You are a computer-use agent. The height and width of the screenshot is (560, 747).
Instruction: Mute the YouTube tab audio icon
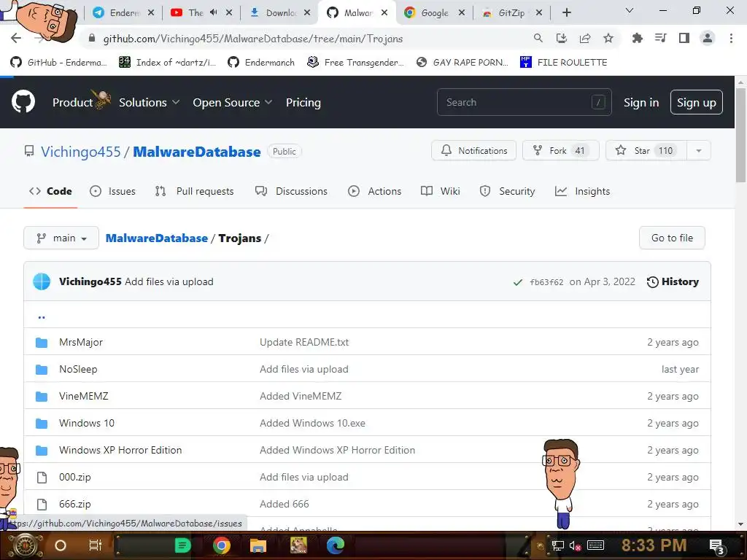point(214,12)
